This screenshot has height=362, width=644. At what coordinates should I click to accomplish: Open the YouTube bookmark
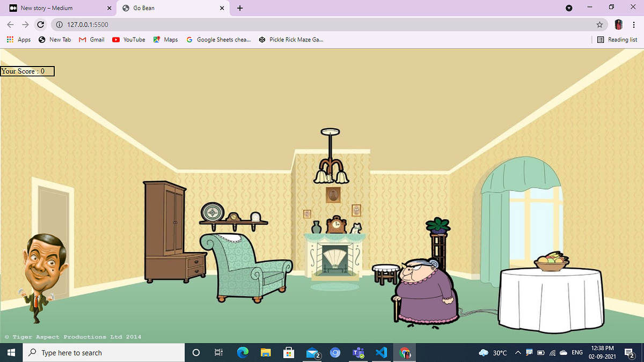point(129,39)
